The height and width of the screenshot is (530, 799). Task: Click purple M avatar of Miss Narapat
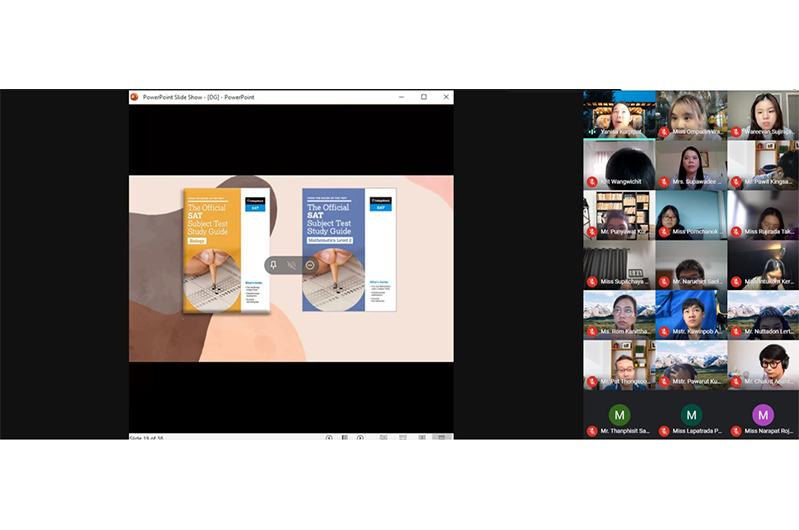(x=763, y=415)
